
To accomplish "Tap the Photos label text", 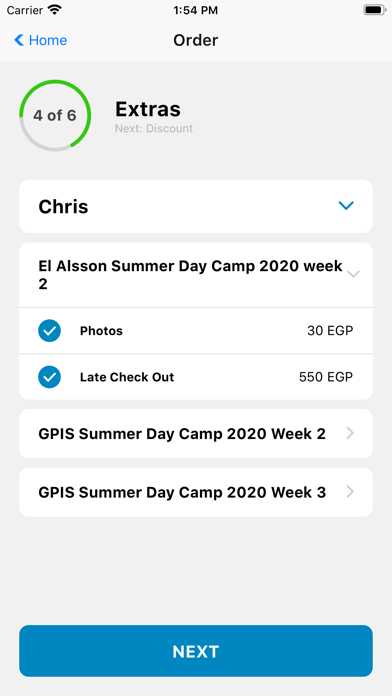I will 101,331.
